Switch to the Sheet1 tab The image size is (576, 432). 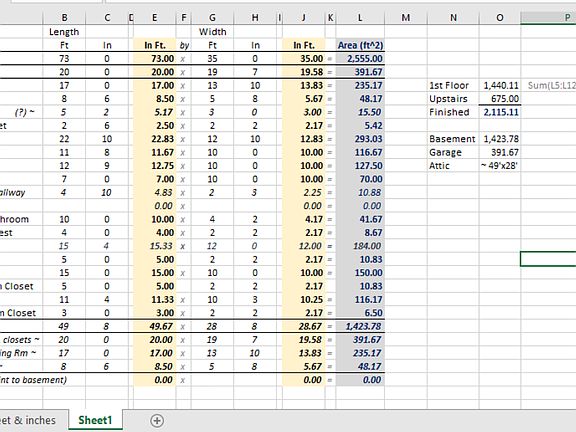pyautogui.click(x=95, y=420)
